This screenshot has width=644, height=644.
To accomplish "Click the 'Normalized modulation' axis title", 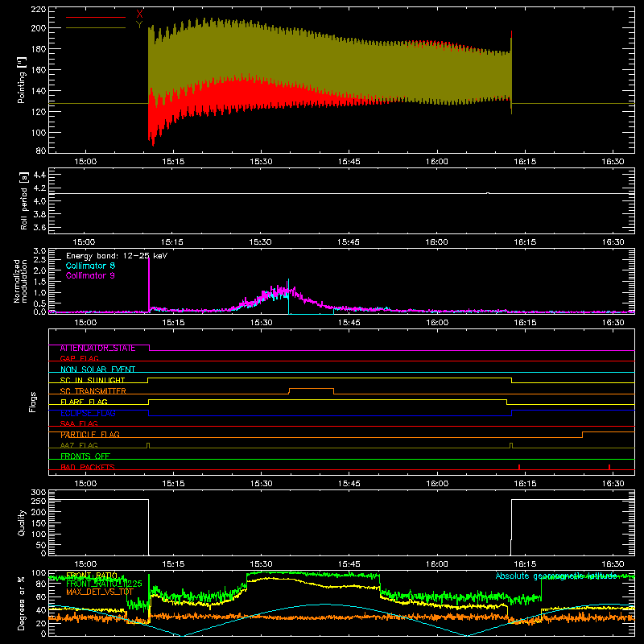I will (x=20, y=281).
